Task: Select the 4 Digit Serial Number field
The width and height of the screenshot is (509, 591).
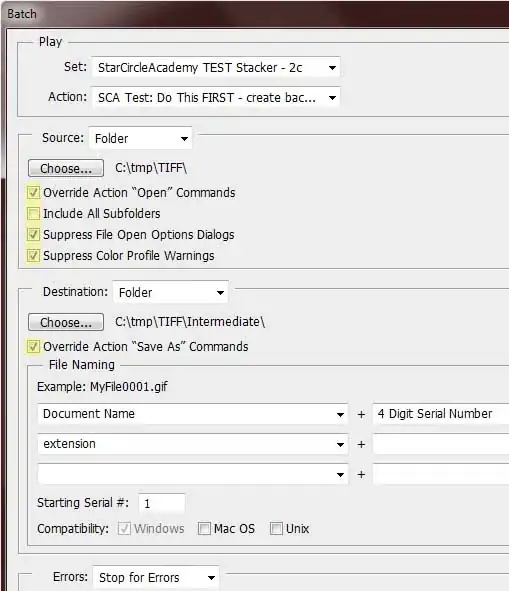Action: point(441,414)
